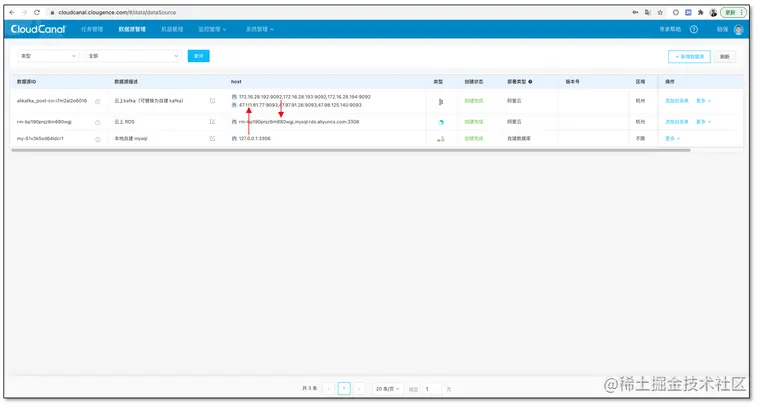Click the 刷新 refresh button
Image resolution: width=760 pixels, height=407 pixels.
point(725,57)
